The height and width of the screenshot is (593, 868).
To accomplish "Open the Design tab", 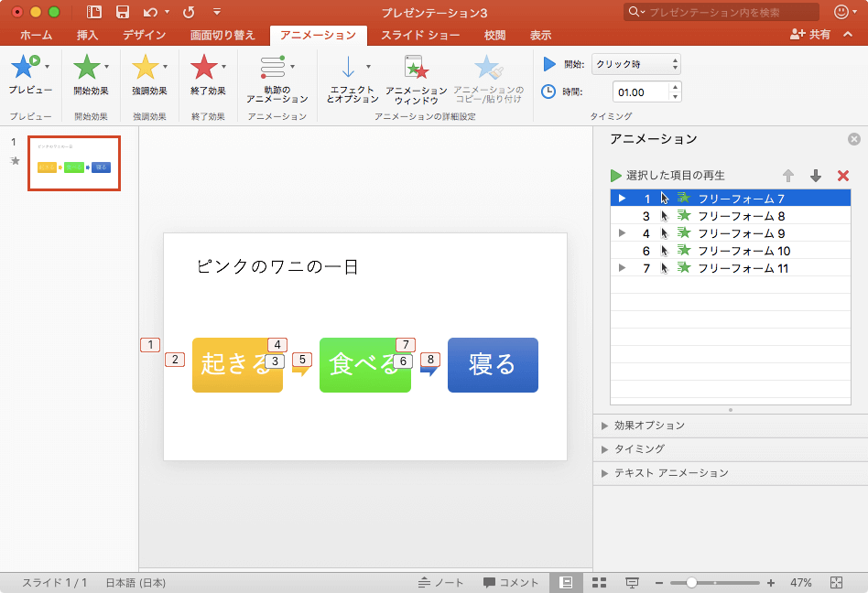I will 144,35.
